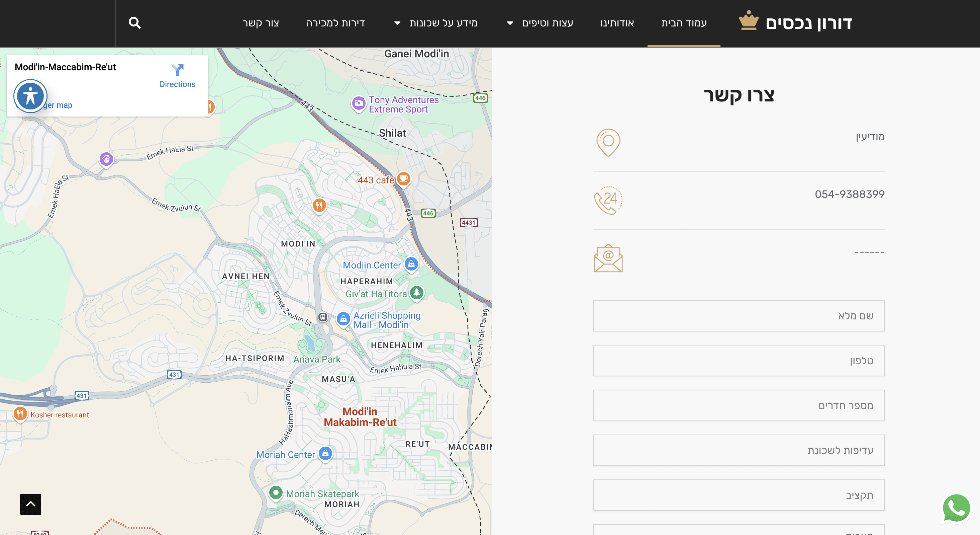
Task: Click the Azrieli Shopping Mall map pin
Action: (x=343, y=318)
